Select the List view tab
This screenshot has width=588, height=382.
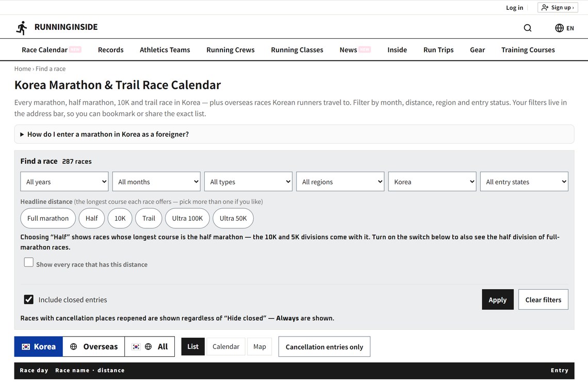[x=193, y=347]
